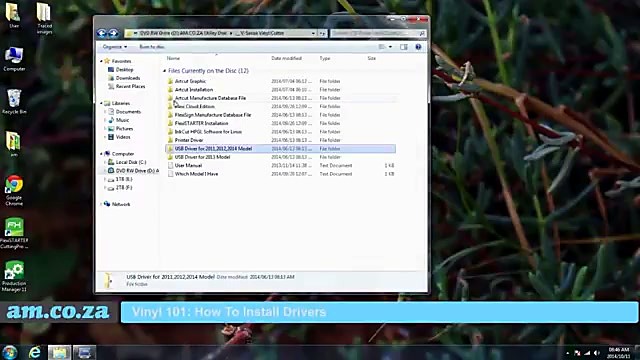Open Recent Places under Favorites
This screenshot has width=640, height=360.
tap(130, 87)
